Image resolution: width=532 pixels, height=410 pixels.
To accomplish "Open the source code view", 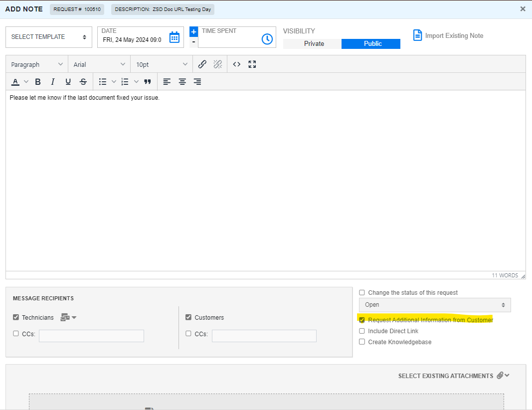I will 237,64.
